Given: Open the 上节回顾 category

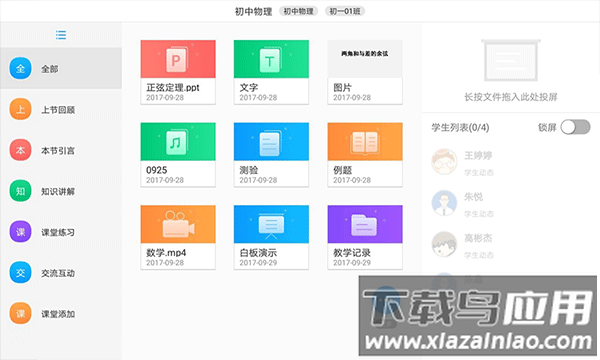Looking at the screenshot, I should click(x=61, y=109).
